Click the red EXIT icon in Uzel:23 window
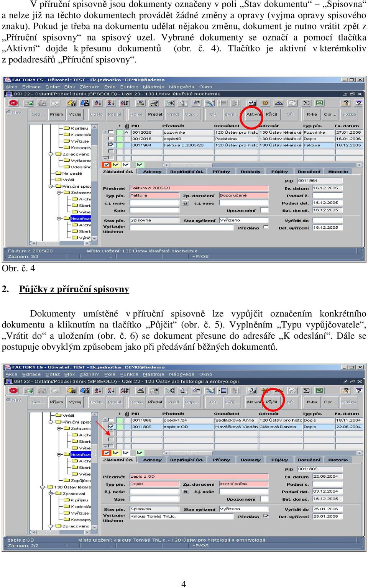 (13, 103)
